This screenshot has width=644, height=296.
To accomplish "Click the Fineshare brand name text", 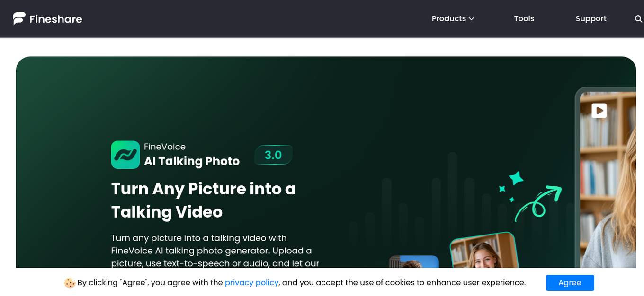I will [x=55, y=18].
